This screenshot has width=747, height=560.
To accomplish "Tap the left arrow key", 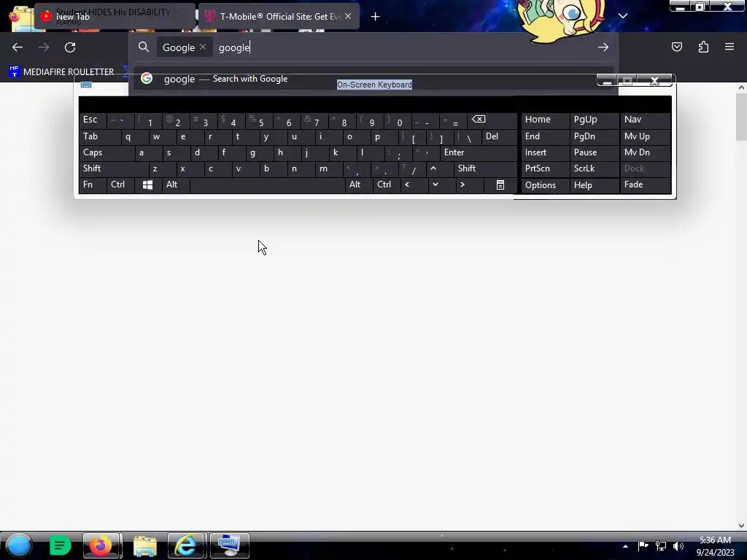I will click(x=414, y=184).
